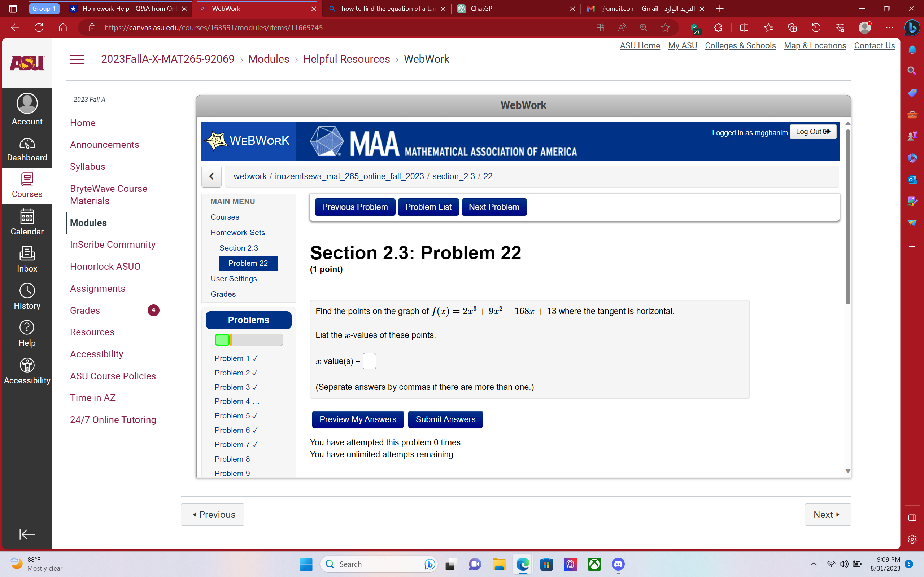The image size is (924, 577).
Task: Open the Settings and more browser menu
Action: 890,27
